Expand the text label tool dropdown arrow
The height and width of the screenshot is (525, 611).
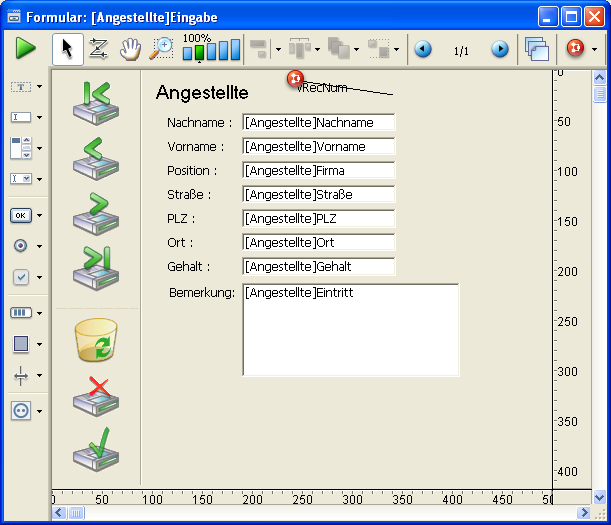(39, 87)
